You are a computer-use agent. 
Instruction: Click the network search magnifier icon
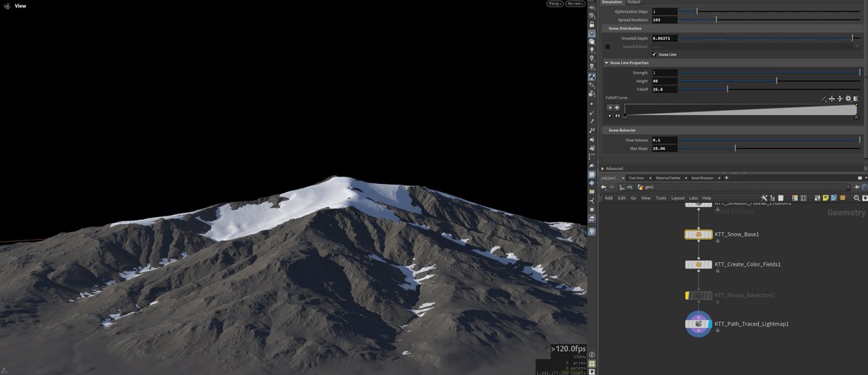coord(856,198)
